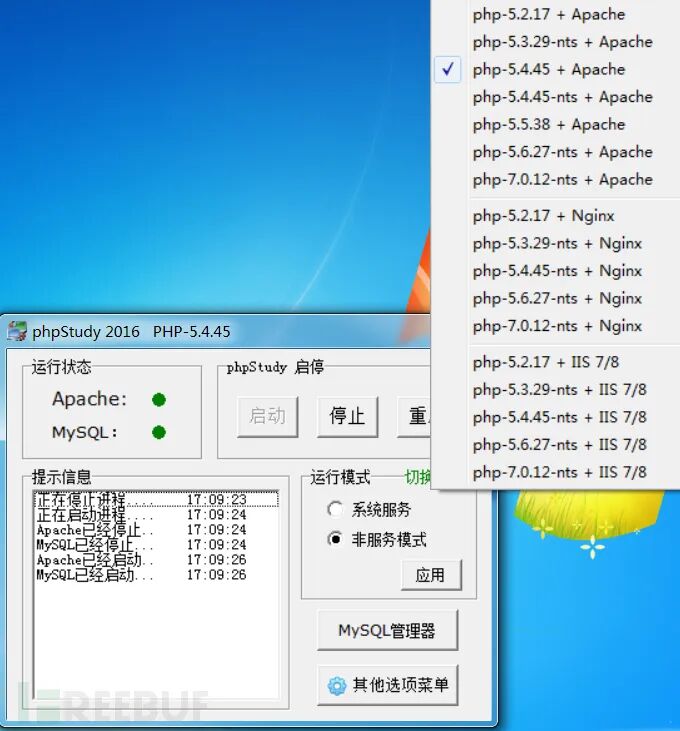Click the green MySQL status indicator

[159, 432]
